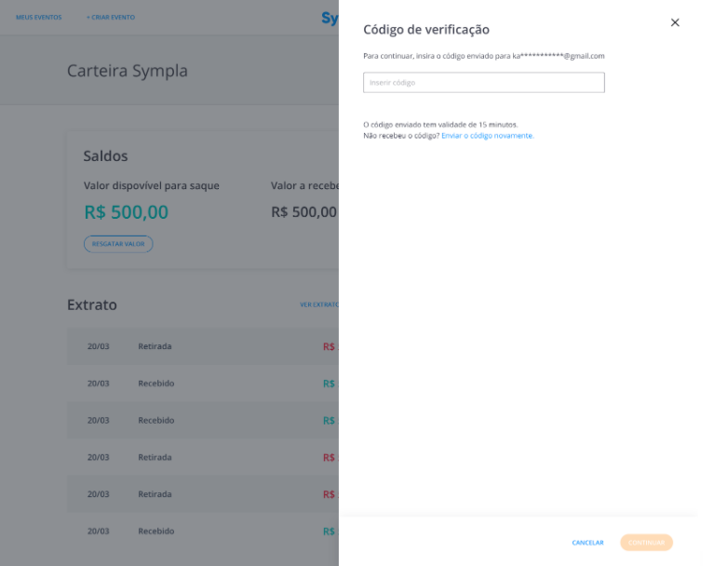Click the RESGATAR VALOR button
728x566 pixels.
(x=118, y=244)
